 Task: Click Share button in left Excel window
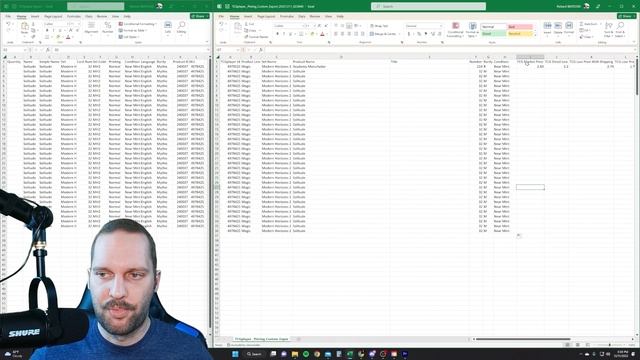(200, 16)
